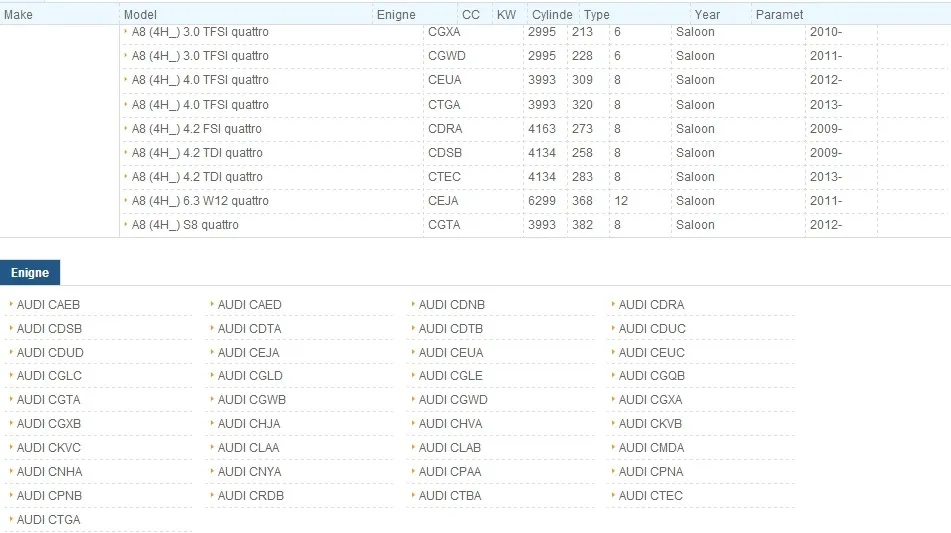Select engine AUDI CTEC
This screenshot has width=951, height=533.
[651, 496]
